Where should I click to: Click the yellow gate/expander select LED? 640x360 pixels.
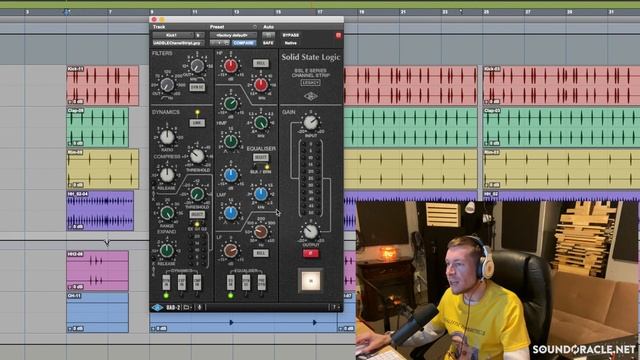click(x=197, y=224)
